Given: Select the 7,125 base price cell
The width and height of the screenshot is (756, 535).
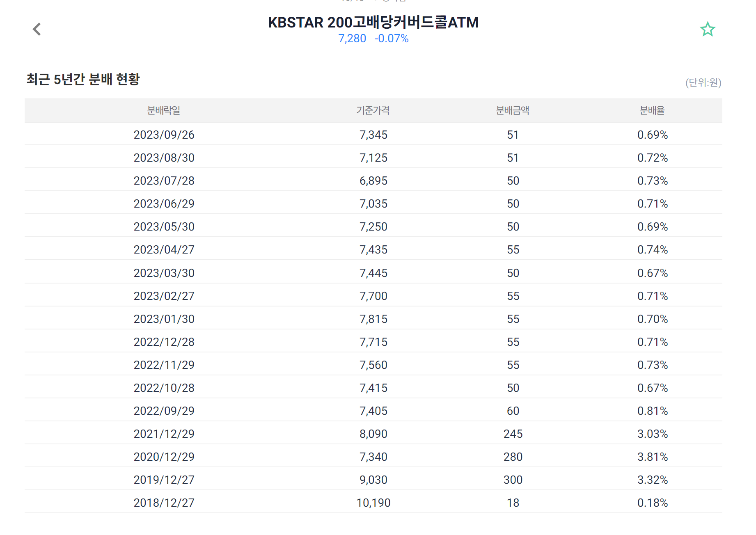Looking at the screenshot, I should tap(373, 158).
